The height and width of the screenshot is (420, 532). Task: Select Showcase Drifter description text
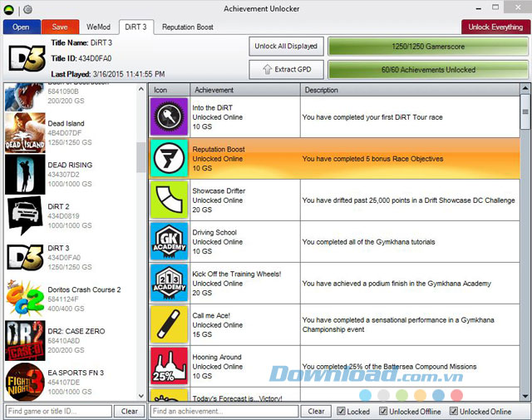pyautogui.click(x=408, y=200)
